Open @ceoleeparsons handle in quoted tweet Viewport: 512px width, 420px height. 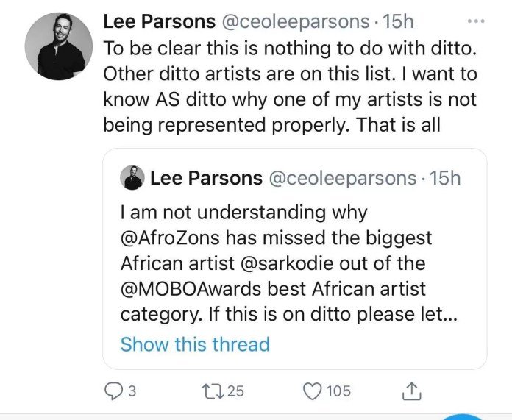(343, 178)
